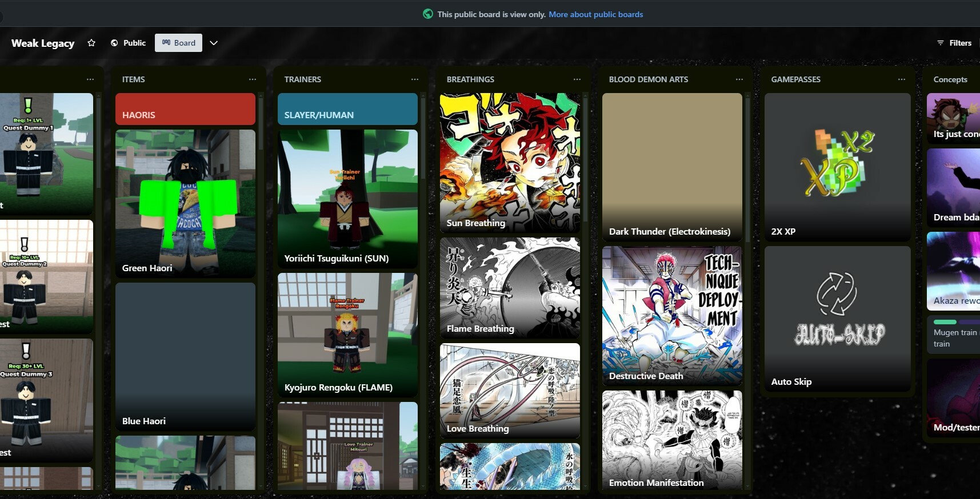Image resolution: width=980 pixels, height=499 pixels.
Task: Open the Auto Skip gamepass card
Action: click(837, 319)
